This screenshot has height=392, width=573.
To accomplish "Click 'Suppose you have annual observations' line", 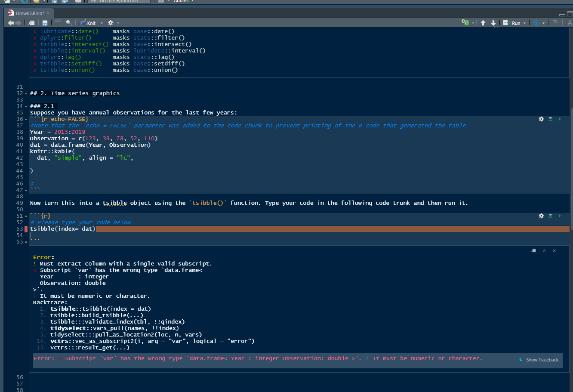I will (133, 112).
